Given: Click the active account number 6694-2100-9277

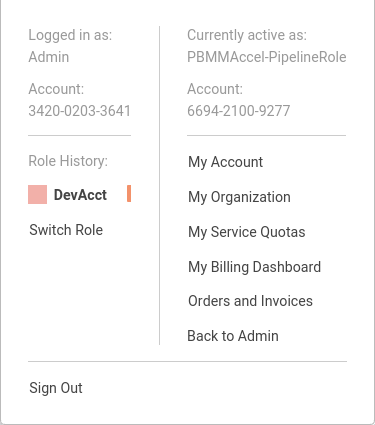Looking at the screenshot, I should click(x=238, y=111).
